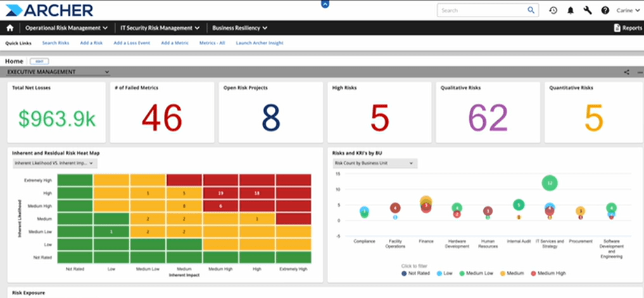Open the admin wrench icon

[x=588, y=11]
